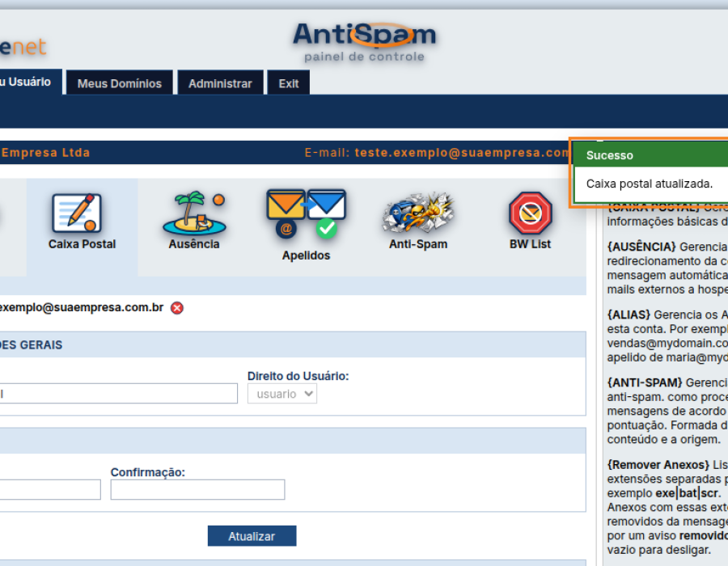The height and width of the screenshot is (566, 728).
Task: Open the Apelidos envelopes icon
Action: pyautogui.click(x=306, y=213)
